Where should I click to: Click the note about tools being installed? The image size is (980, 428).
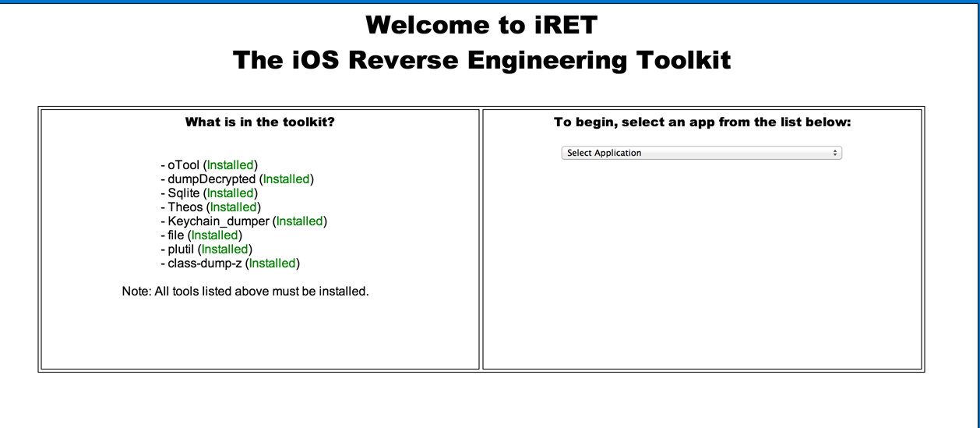tap(245, 292)
